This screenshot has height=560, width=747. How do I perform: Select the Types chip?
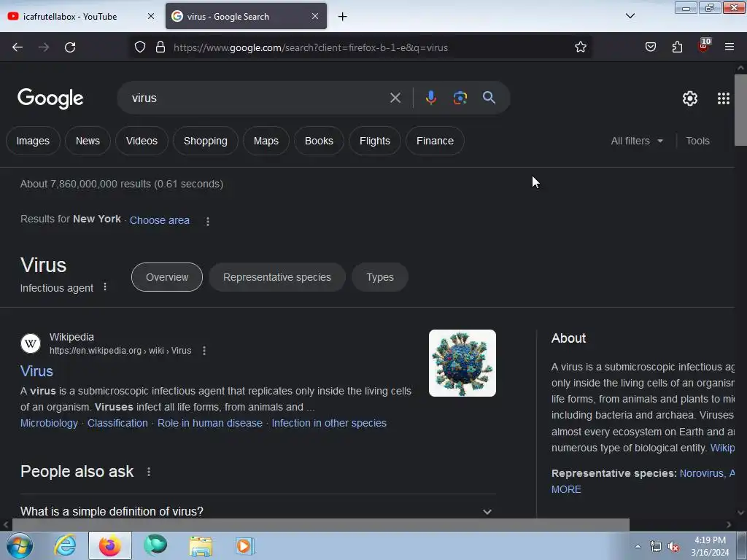379,277
